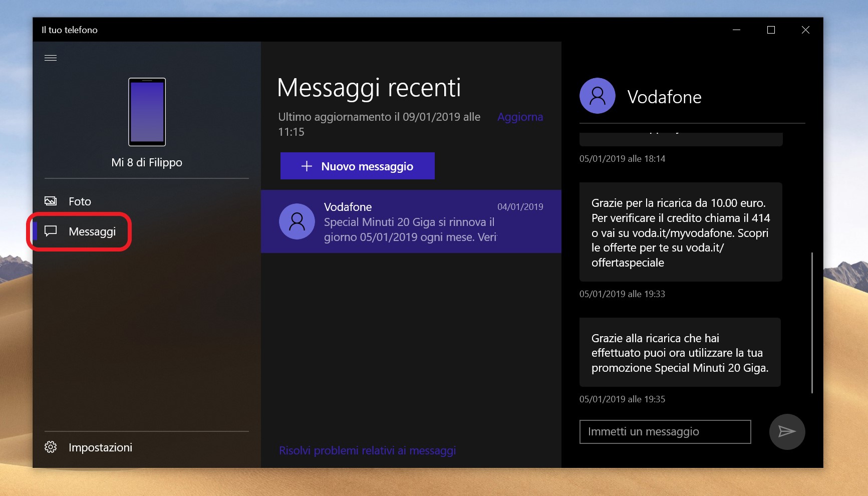Minimize the Il tuo telefono window
The width and height of the screenshot is (868, 496).
tap(736, 30)
